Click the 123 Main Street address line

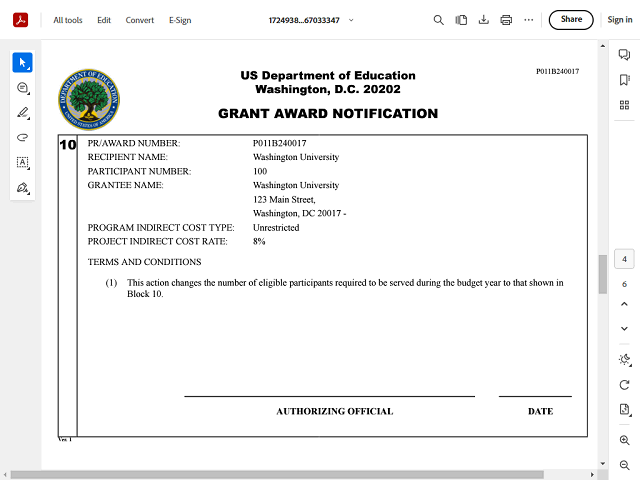click(284, 200)
